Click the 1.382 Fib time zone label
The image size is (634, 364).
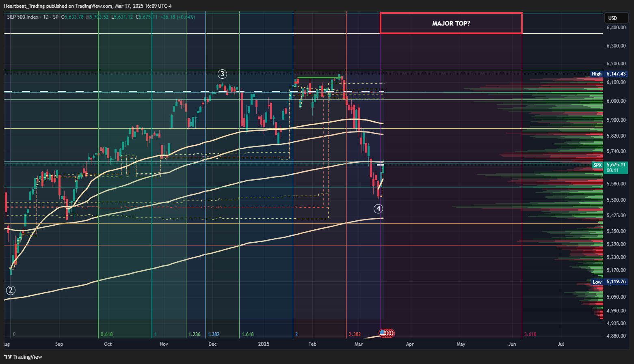tap(214, 334)
